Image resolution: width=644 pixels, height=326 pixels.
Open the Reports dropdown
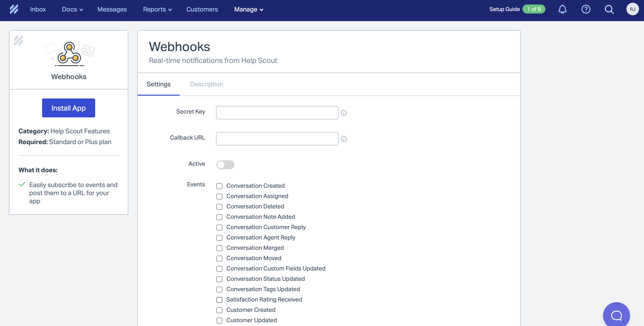157,9
